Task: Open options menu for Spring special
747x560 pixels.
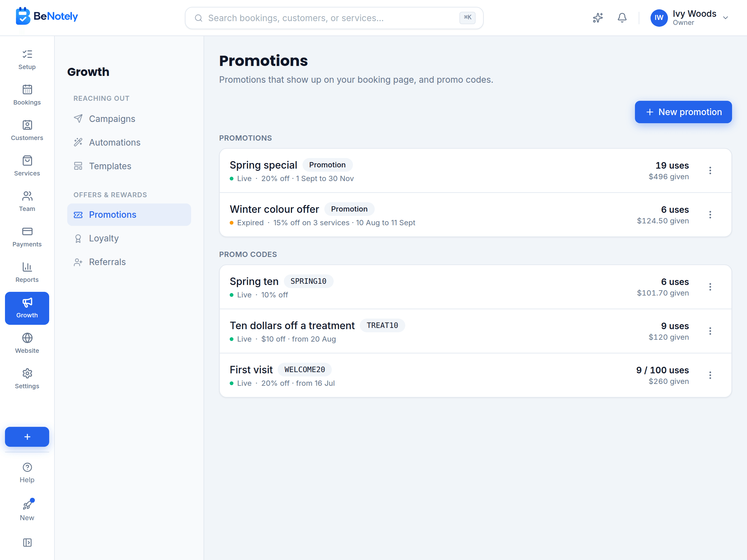Action: [x=710, y=170]
